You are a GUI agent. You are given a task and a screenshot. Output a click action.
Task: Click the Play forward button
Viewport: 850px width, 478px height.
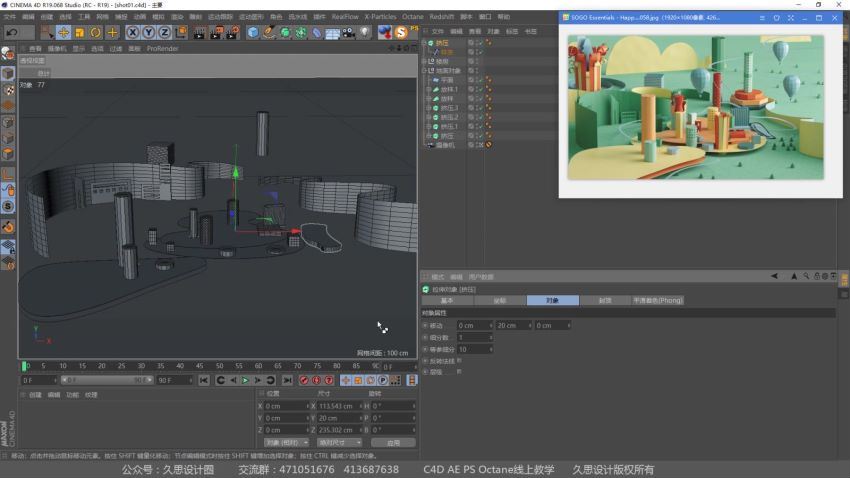[245, 380]
